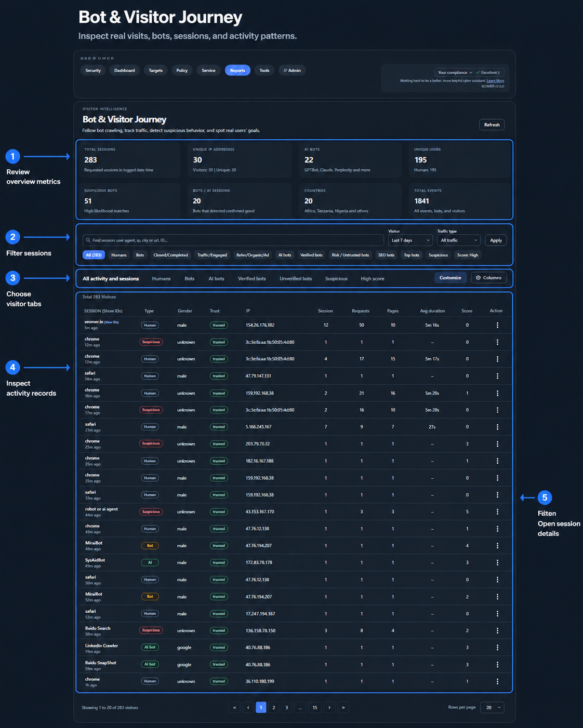Select the 'Score: High' filter chip
This screenshot has height=728, width=583.
click(468, 255)
